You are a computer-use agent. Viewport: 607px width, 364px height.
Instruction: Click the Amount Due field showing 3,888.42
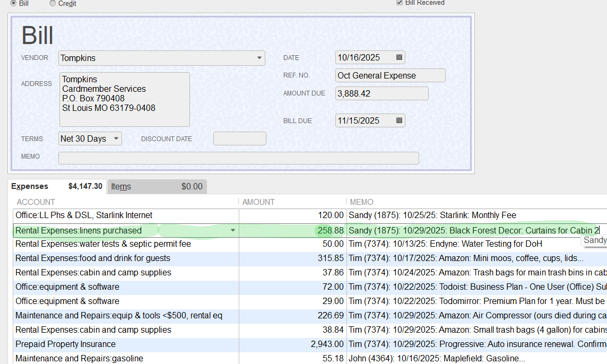tap(381, 93)
